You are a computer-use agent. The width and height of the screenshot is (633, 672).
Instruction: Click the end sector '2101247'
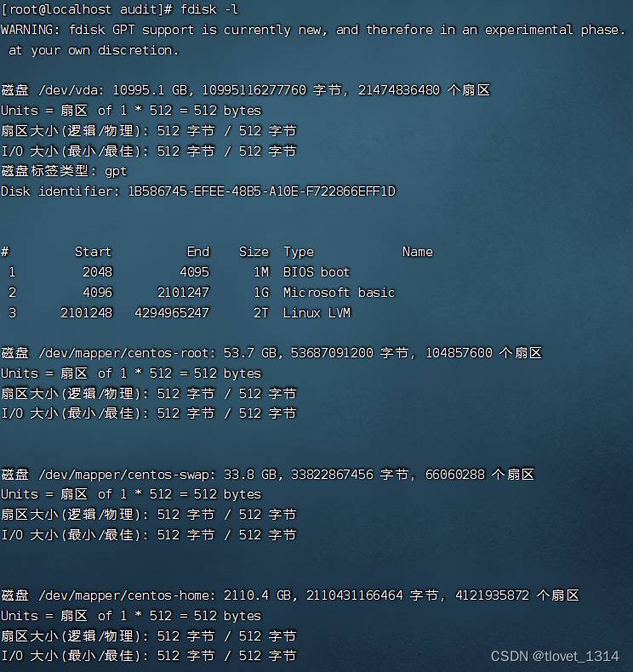(x=183, y=293)
